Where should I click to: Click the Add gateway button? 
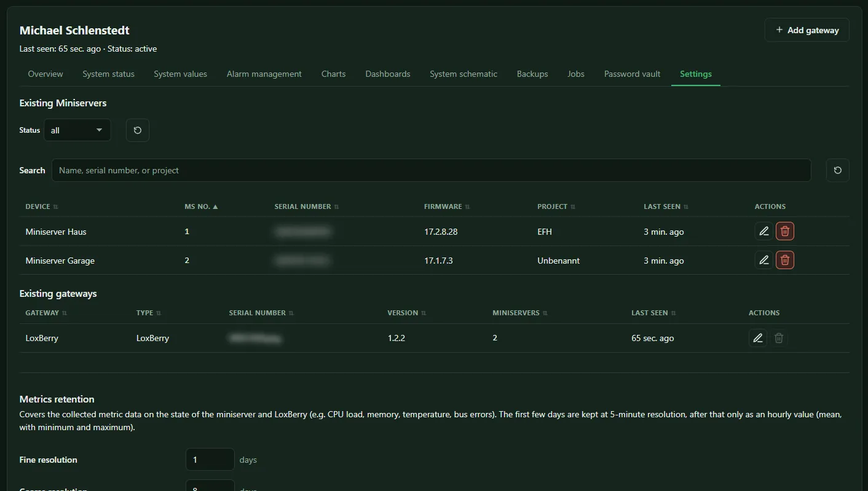[x=807, y=30]
